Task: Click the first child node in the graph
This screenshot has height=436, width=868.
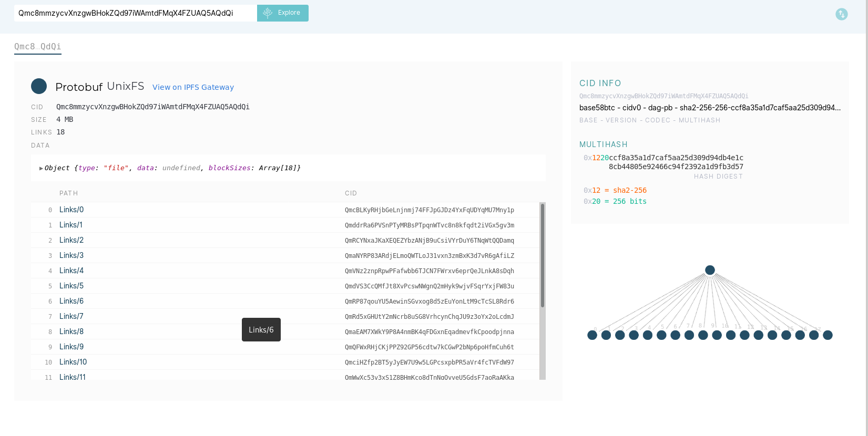Action: (592, 335)
